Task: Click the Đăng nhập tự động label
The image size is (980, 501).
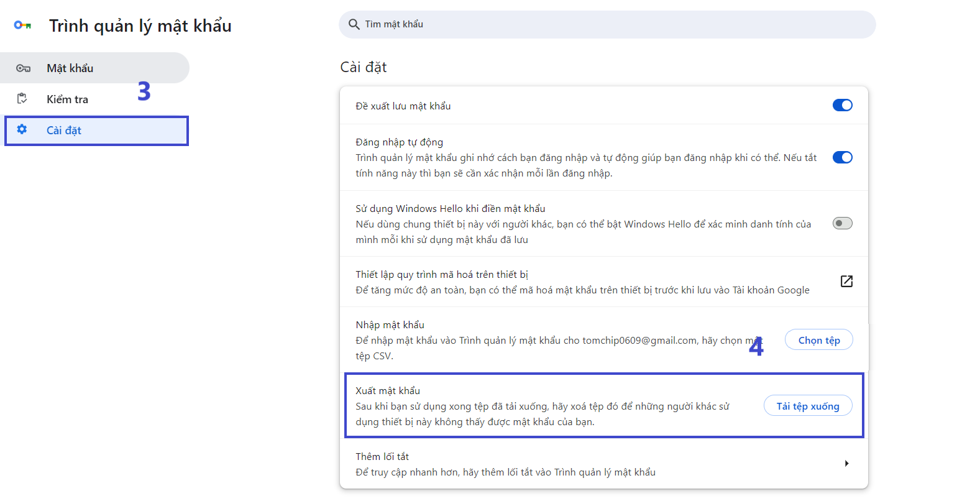Action: click(400, 142)
